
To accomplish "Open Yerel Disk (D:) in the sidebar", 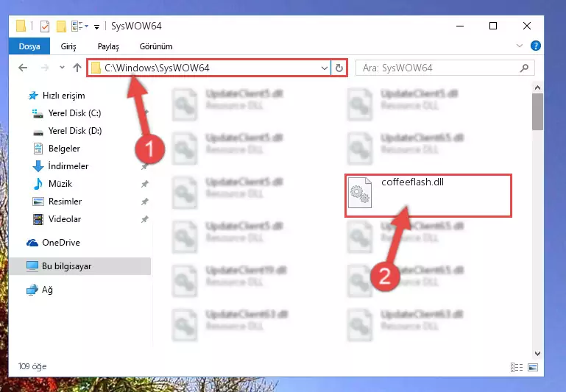I will 67,131.
